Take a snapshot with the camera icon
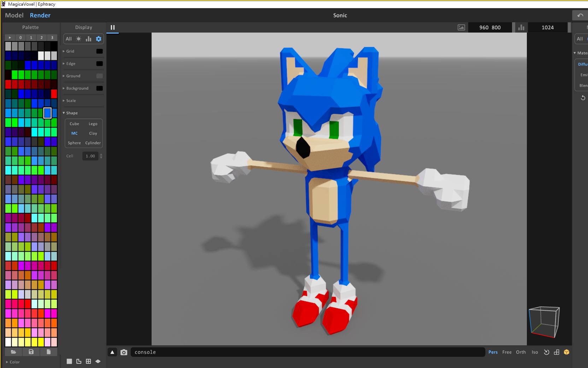Image resolution: width=588 pixels, height=368 pixels. tap(124, 352)
